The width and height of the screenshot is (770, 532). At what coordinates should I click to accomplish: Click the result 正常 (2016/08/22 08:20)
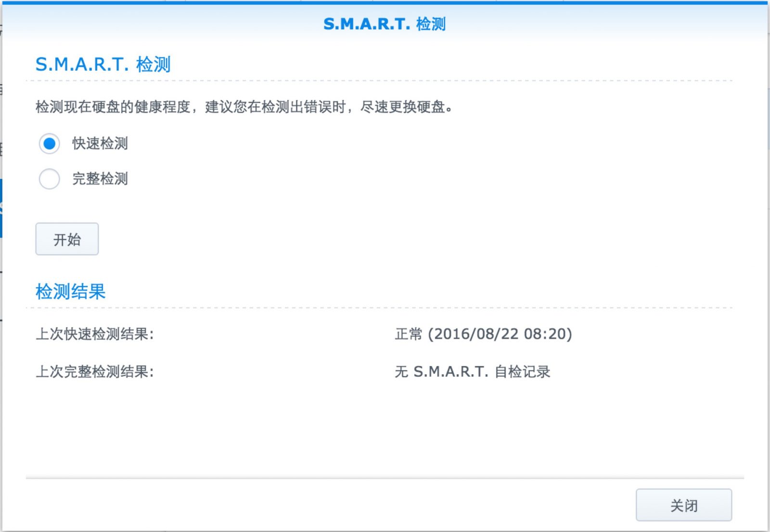(483, 334)
